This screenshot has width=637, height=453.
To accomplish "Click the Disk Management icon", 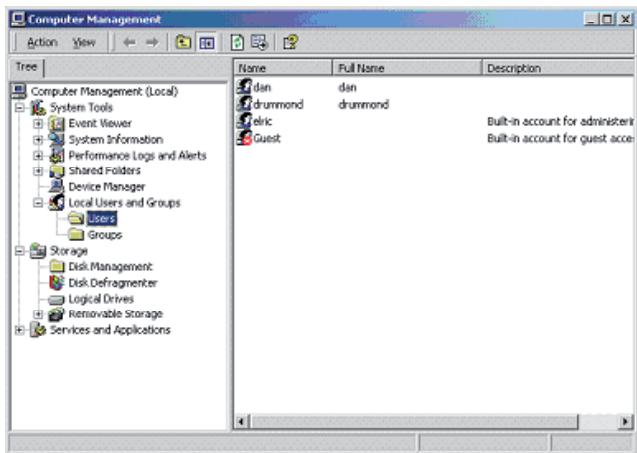I will pyautogui.click(x=57, y=267).
